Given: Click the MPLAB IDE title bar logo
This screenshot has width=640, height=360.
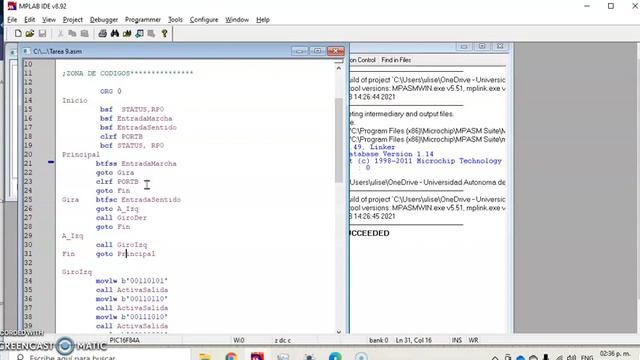Looking at the screenshot, I should [12, 6].
